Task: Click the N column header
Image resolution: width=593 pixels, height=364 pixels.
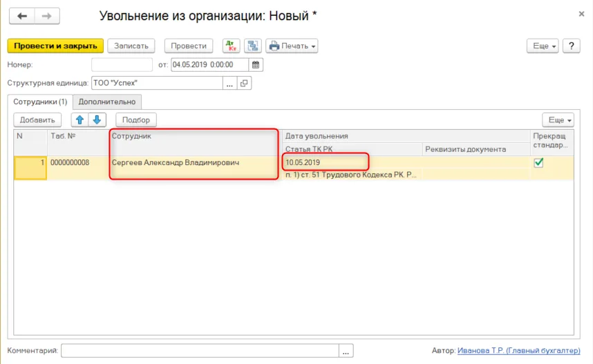Action: [x=30, y=142]
